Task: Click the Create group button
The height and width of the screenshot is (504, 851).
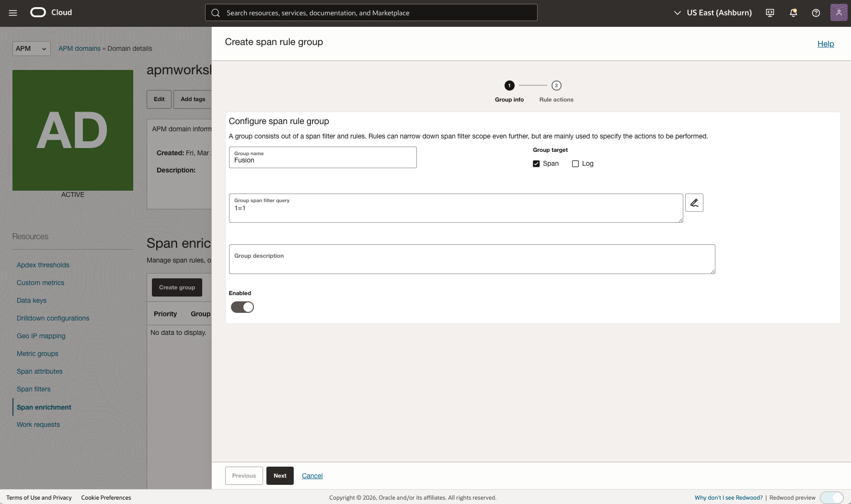Action: (177, 287)
